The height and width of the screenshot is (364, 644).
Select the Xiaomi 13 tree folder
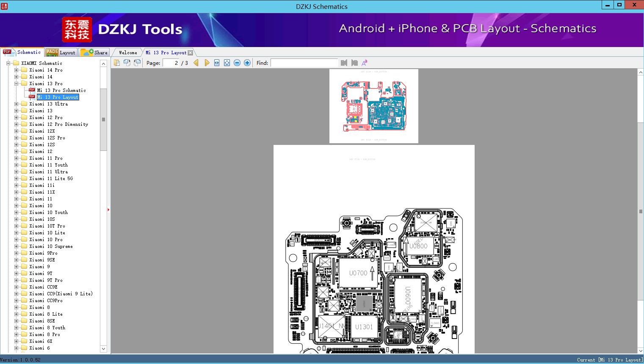click(41, 111)
